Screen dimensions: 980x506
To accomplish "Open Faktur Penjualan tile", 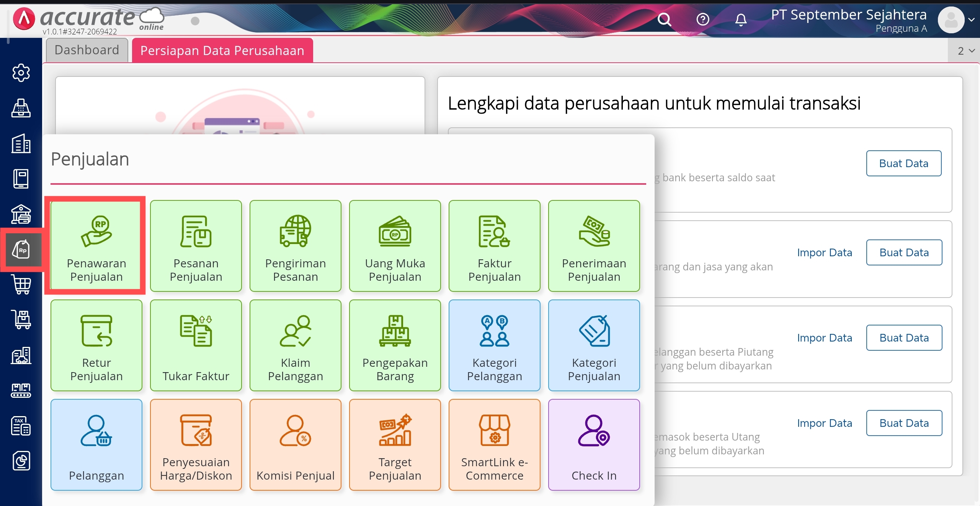I will click(494, 246).
